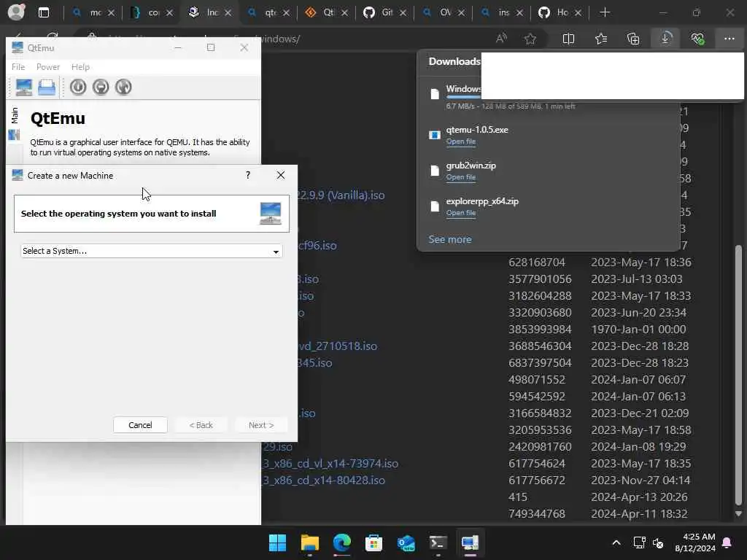Open the Help menu in QtEmu
Viewport: 747px width, 560px height.
(80, 67)
